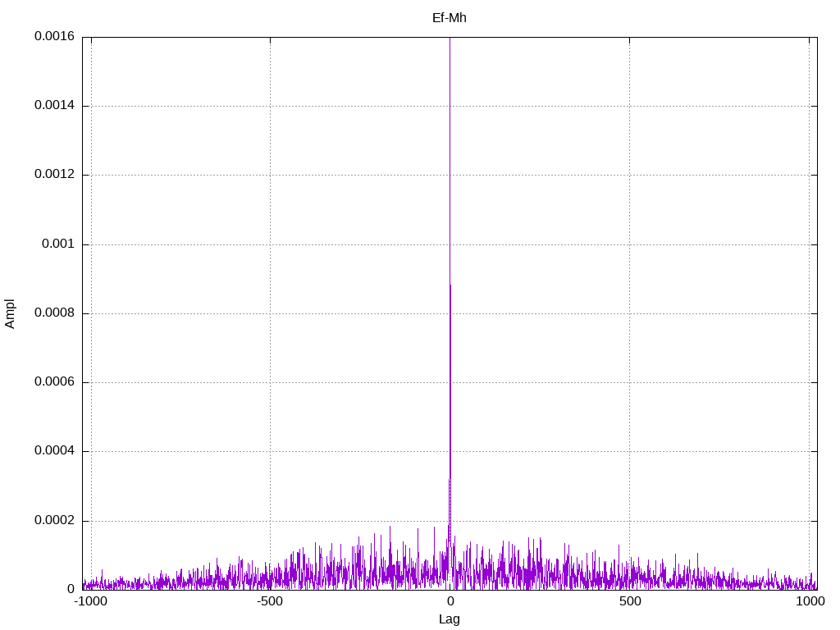Click y-axis tick value 0.001

pyautogui.click(x=58, y=244)
